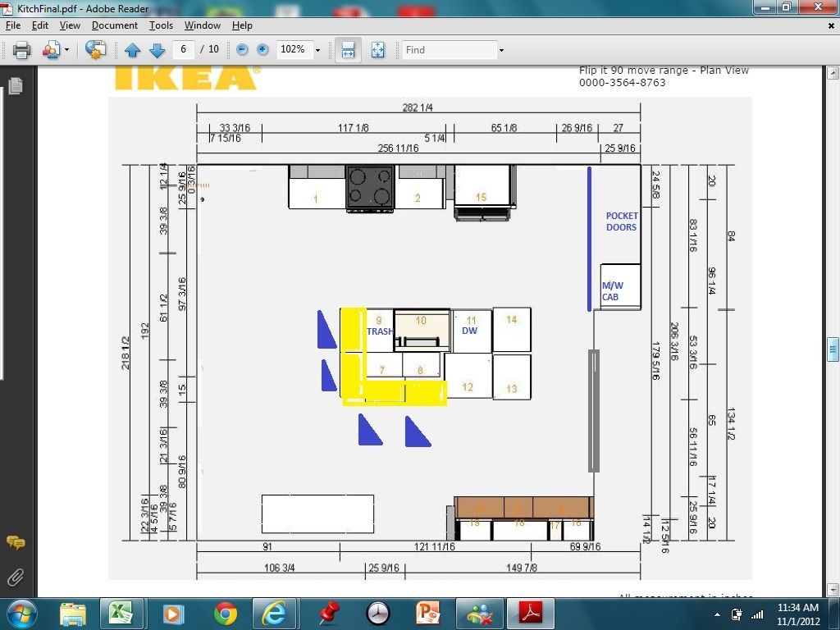Toggle fit-width scrolling mode
The image size is (840, 630).
(x=348, y=50)
